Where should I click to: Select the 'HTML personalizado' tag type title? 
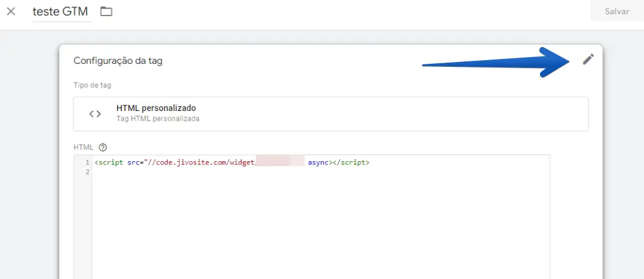coord(156,108)
